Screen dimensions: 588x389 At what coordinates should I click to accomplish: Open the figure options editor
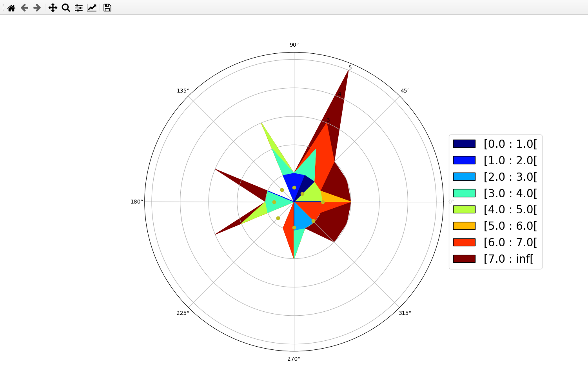tap(91, 8)
